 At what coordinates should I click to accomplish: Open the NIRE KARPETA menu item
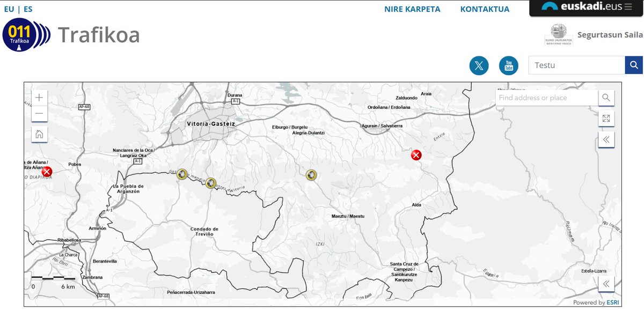pyautogui.click(x=412, y=9)
